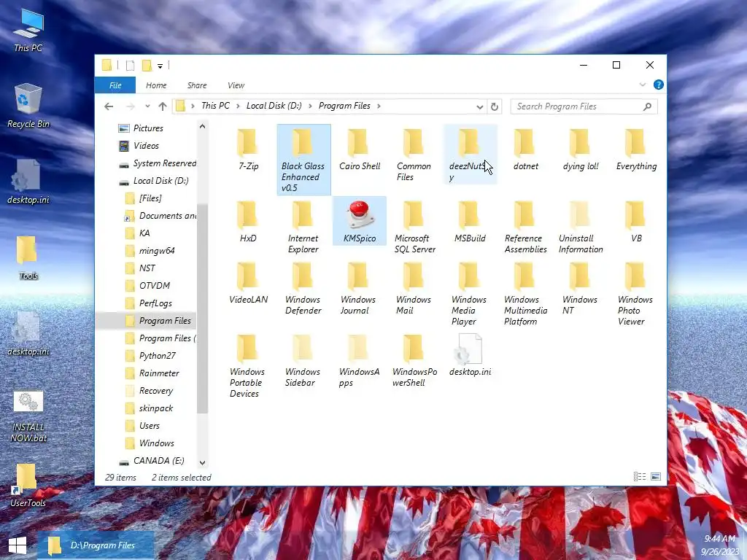Select the Windows Mail folder
Screen dimensions: 747x560
point(413,288)
